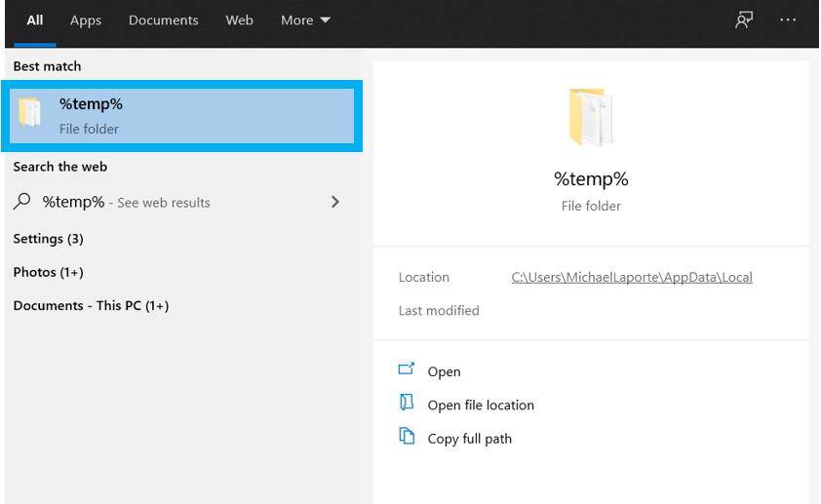Expand the Photos (1+) results group

[x=48, y=272]
